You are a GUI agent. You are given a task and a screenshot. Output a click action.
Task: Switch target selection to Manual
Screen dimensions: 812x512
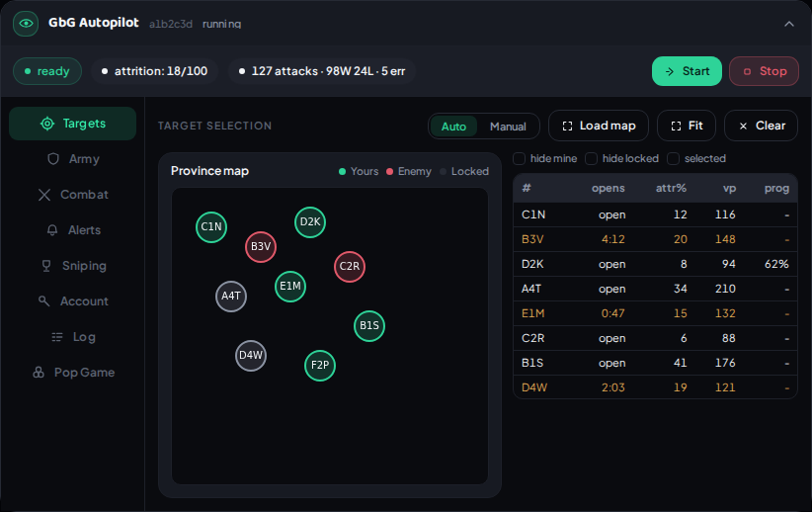click(x=508, y=127)
